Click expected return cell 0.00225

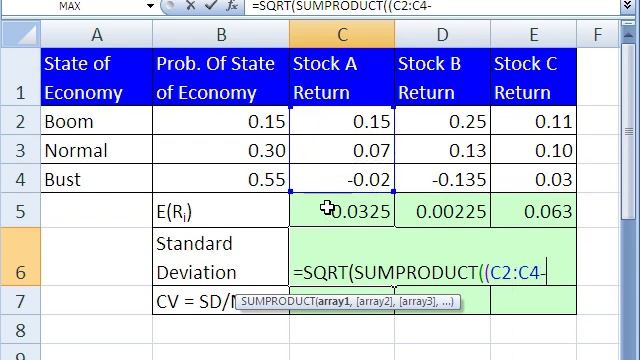pos(442,211)
